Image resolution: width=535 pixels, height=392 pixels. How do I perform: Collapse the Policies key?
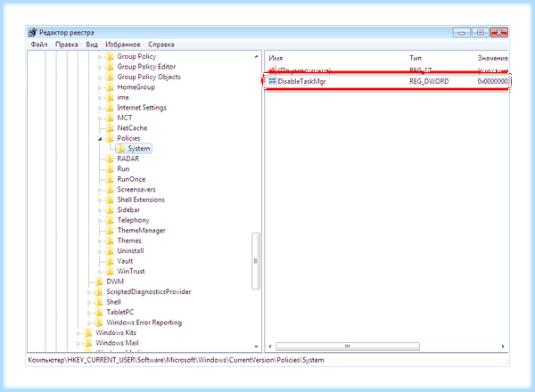click(x=100, y=139)
